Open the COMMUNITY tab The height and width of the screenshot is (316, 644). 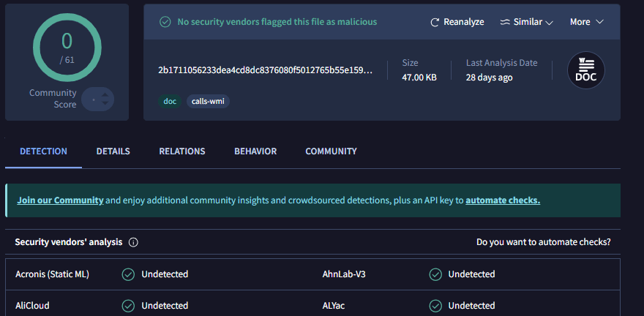[x=331, y=151]
